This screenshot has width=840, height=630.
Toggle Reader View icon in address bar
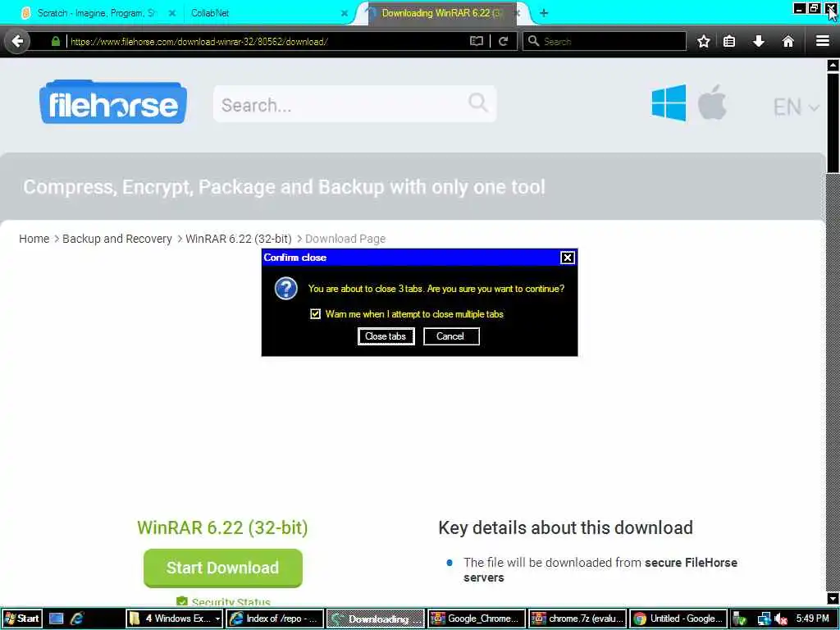point(477,41)
